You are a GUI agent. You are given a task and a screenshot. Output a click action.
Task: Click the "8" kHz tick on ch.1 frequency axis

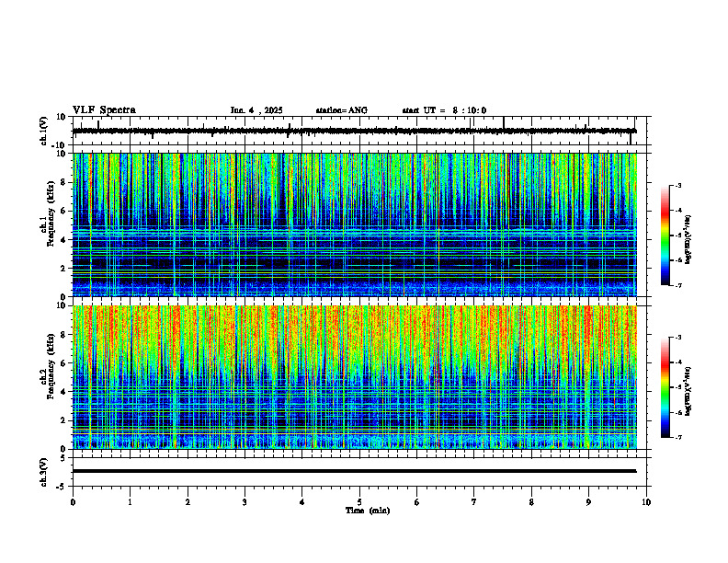tap(63, 182)
